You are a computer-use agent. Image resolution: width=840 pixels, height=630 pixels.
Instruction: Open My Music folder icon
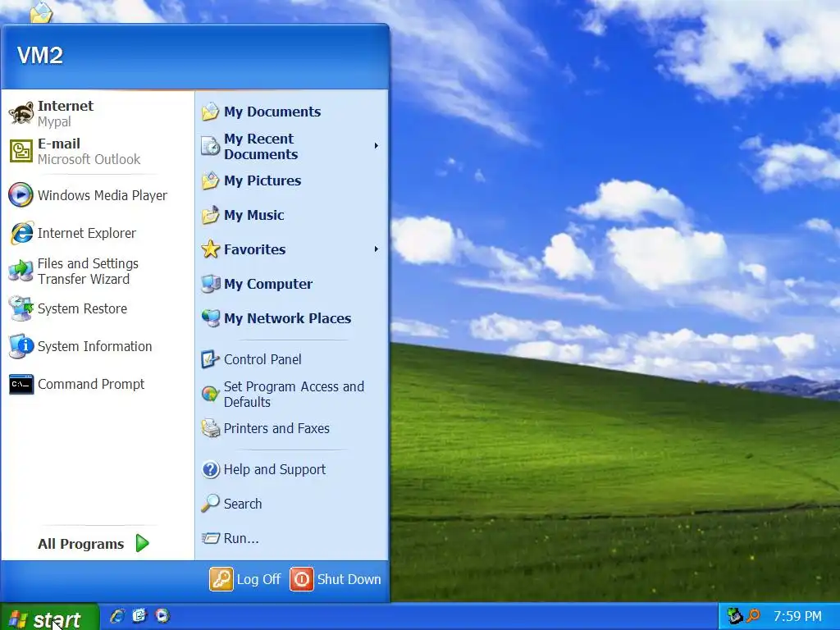click(211, 215)
